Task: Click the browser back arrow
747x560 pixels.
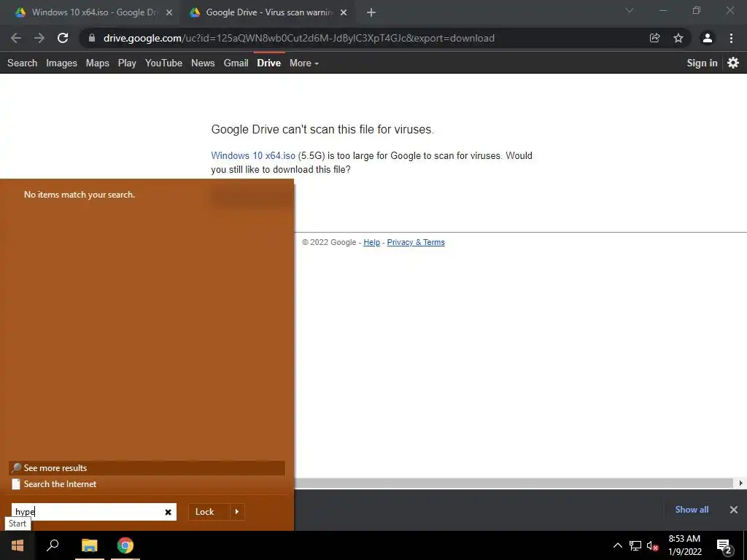Action: pos(16,38)
